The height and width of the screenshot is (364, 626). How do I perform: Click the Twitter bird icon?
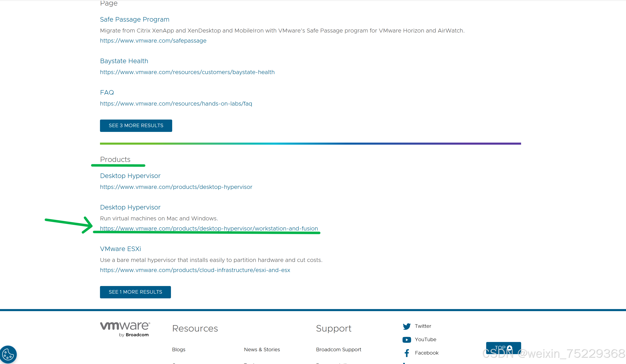[x=407, y=326]
